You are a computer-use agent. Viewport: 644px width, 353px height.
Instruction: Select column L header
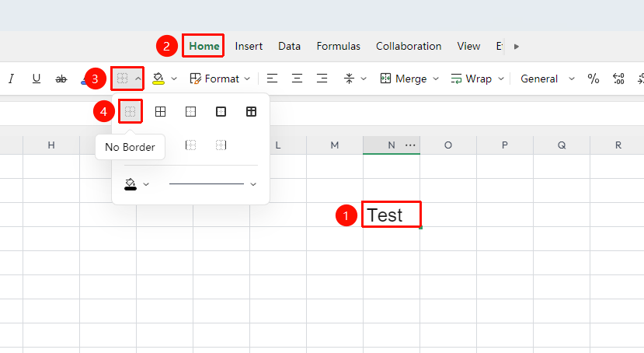pyautogui.click(x=278, y=145)
